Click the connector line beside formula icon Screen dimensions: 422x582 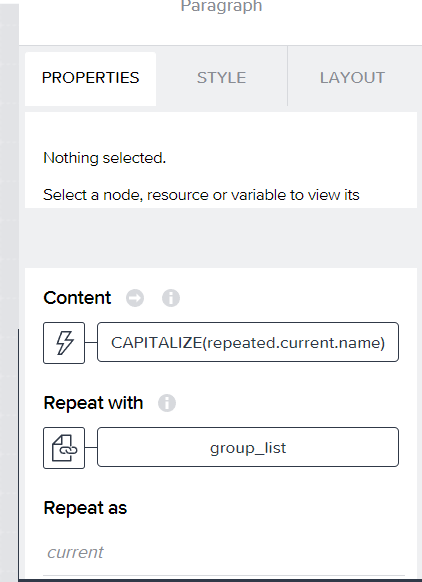point(91,343)
